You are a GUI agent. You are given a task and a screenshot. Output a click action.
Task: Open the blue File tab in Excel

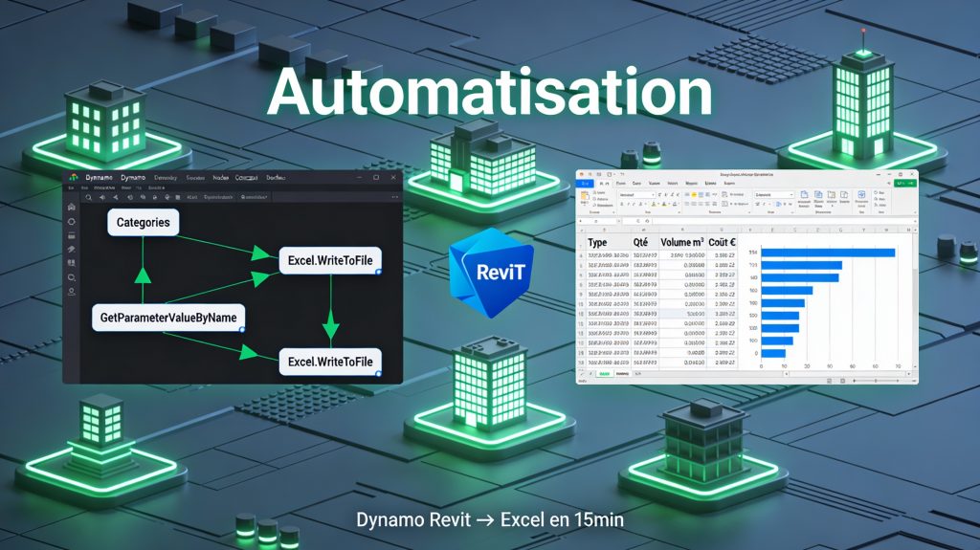click(x=585, y=183)
